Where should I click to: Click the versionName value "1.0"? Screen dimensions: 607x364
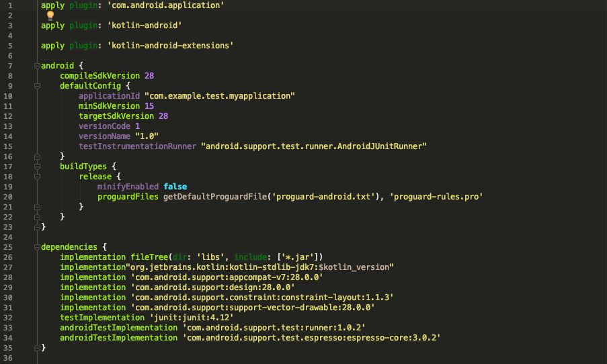click(147, 136)
